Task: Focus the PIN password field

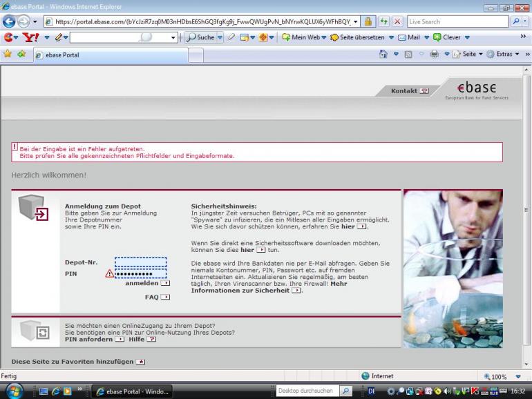Action: [x=140, y=273]
